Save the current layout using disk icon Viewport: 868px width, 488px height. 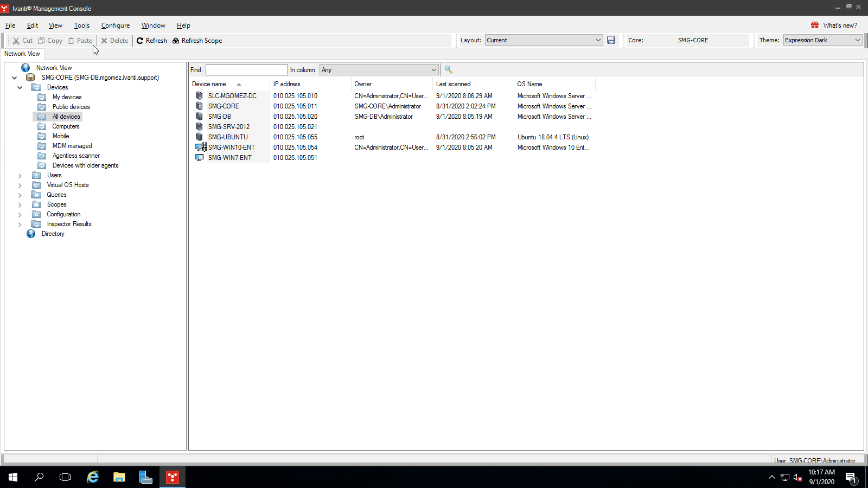(x=611, y=40)
